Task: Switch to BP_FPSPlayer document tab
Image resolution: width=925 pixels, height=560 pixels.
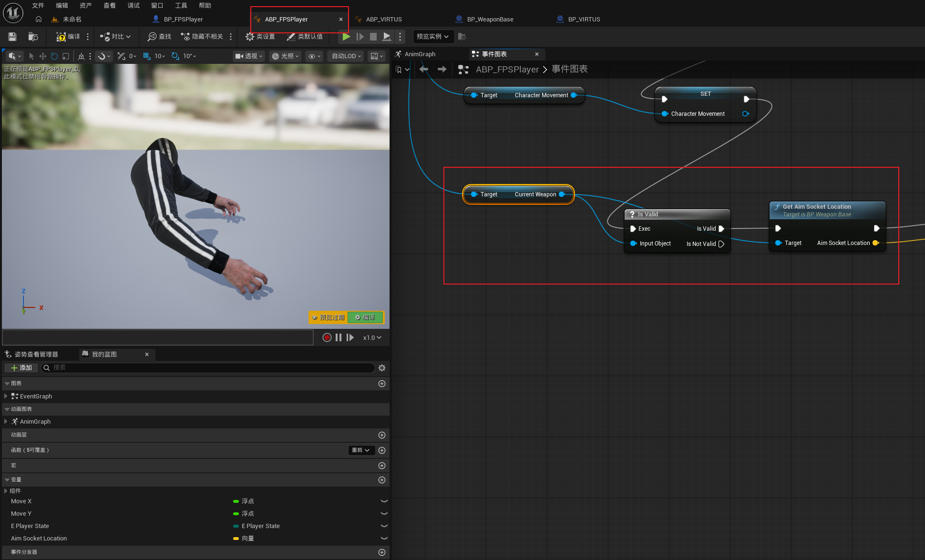Action: [x=183, y=20]
